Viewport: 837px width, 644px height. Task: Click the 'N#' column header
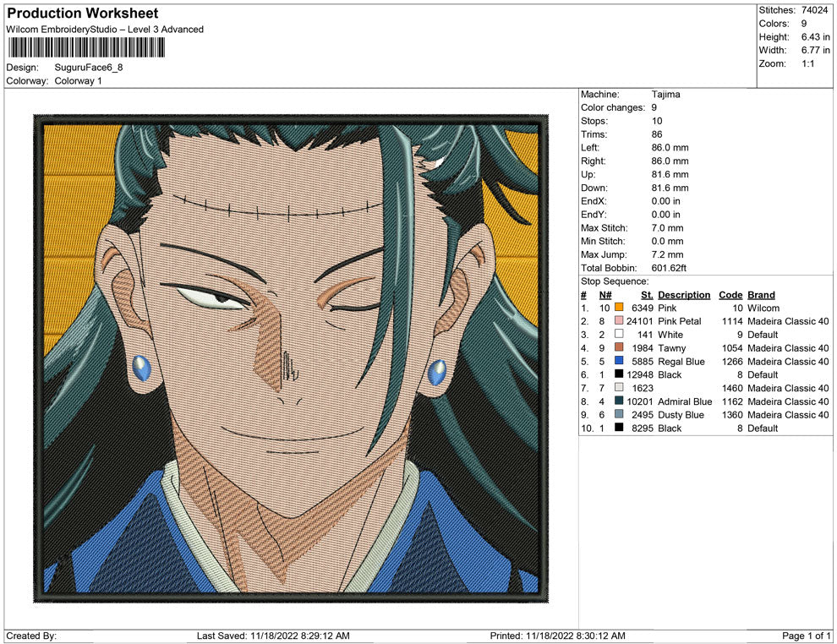click(604, 294)
